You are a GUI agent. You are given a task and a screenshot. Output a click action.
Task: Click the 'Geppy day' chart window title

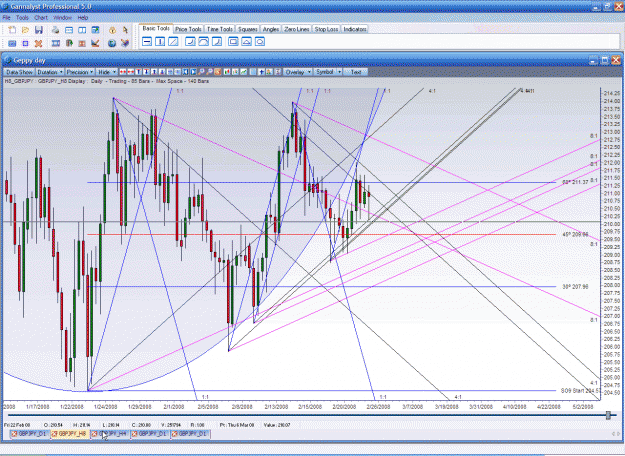(x=29, y=60)
